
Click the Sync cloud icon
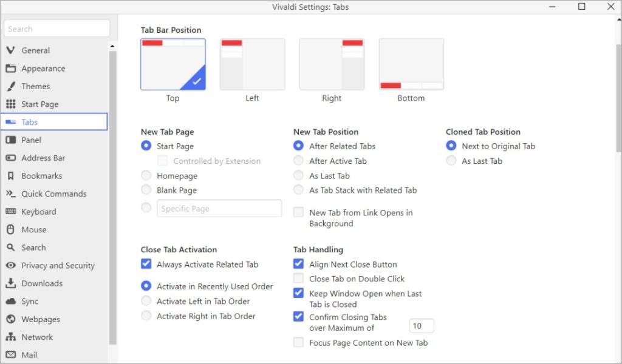(11, 301)
